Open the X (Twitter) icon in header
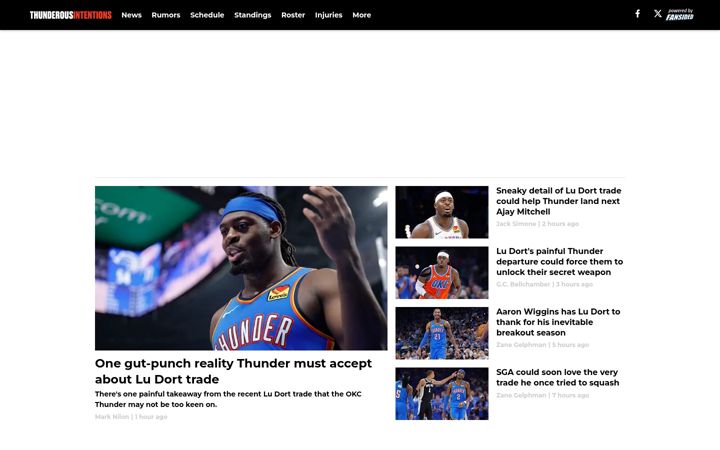This screenshot has height=450, width=720. click(658, 14)
